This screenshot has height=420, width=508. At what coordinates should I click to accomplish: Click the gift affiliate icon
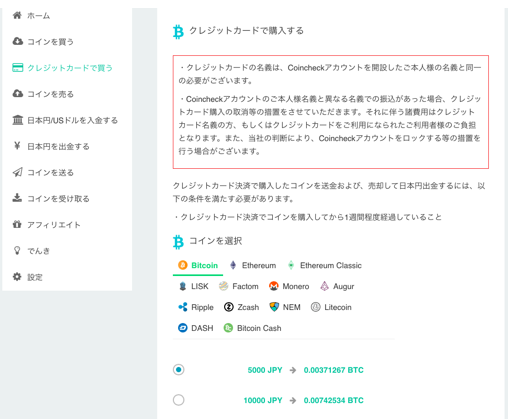pos(17,224)
